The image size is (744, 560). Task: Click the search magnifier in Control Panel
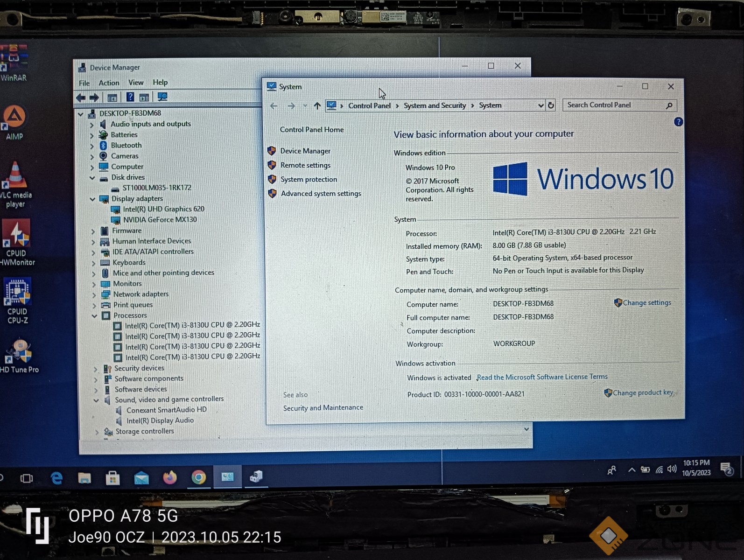pos(669,105)
